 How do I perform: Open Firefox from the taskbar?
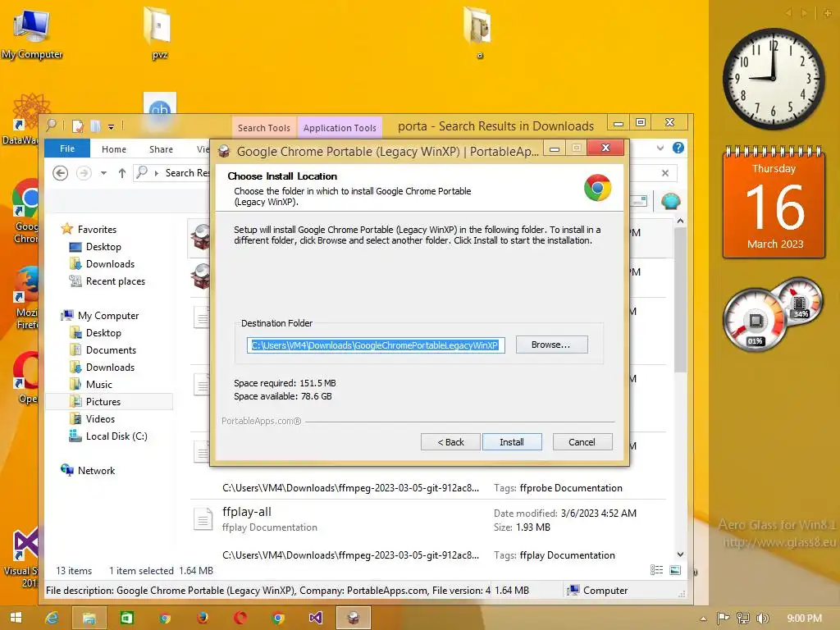(x=203, y=618)
